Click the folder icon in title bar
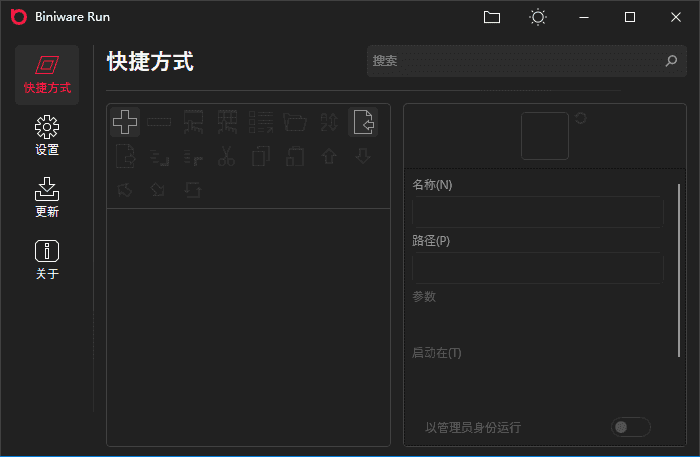The width and height of the screenshot is (700, 457). pos(492,17)
